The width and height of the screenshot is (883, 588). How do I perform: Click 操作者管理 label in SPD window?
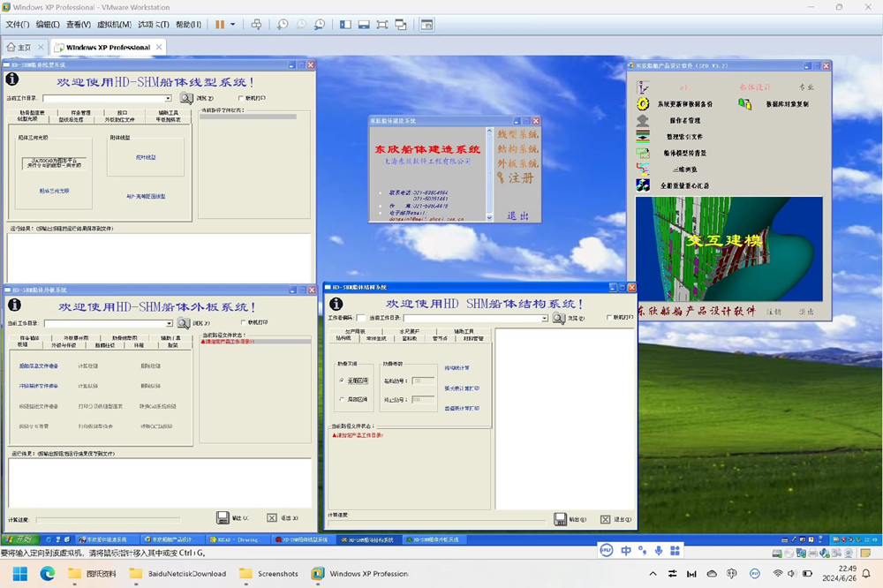tap(685, 121)
